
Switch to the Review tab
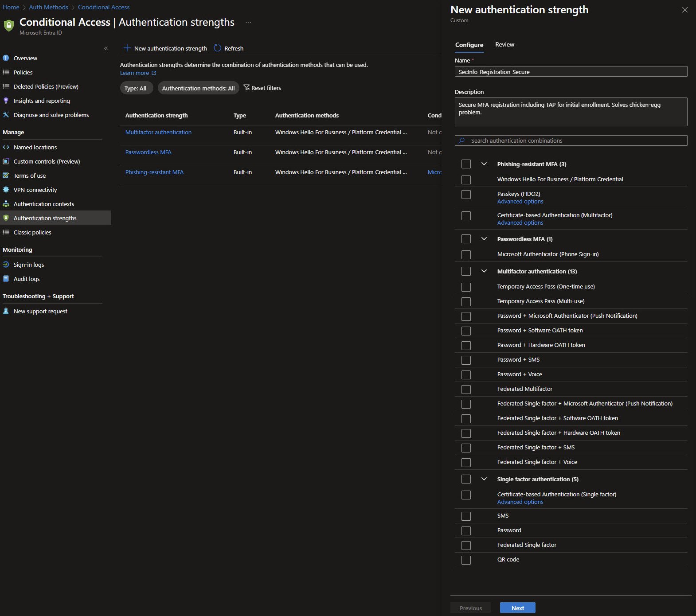(x=504, y=45)
